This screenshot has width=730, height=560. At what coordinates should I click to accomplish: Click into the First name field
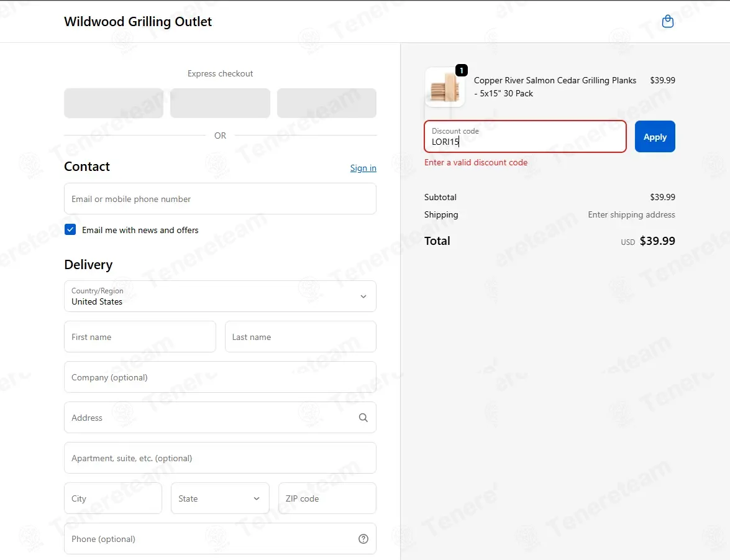140,336
